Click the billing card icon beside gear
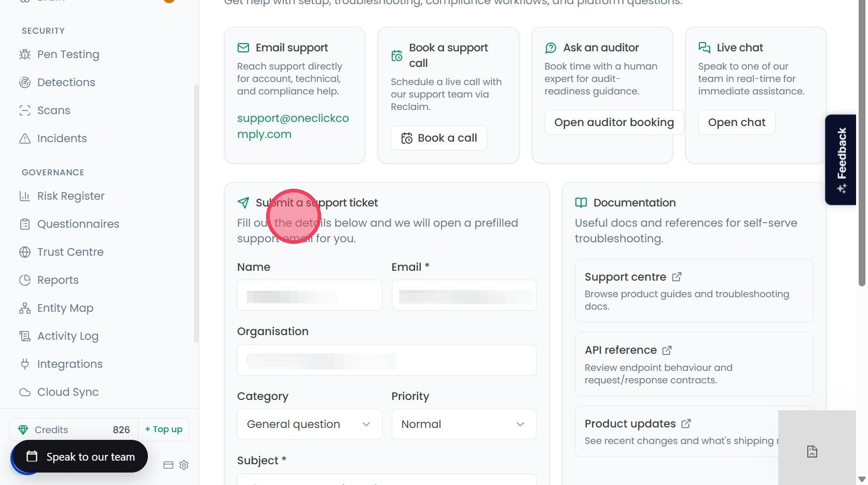 [x=168, y=465]
